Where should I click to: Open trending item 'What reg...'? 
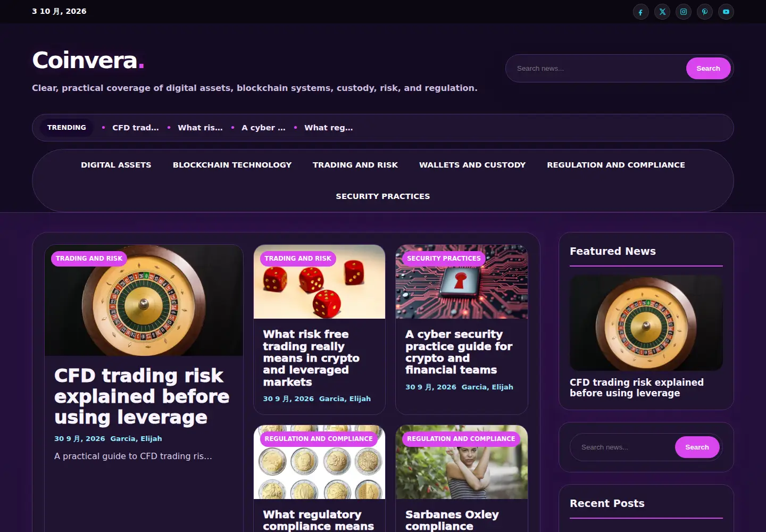[328, 128]
